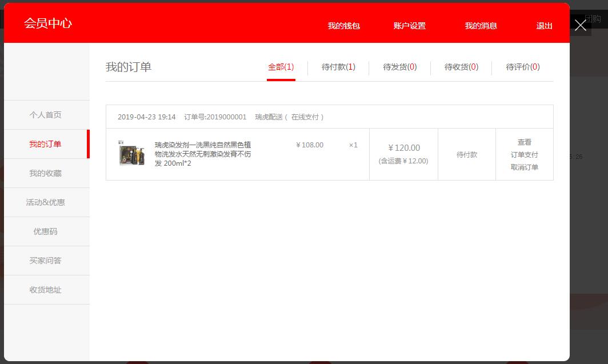Select the 全部(1) orders tab
Image resolution: width=608 pixels, height=364 pixels.
coord(281,67)
